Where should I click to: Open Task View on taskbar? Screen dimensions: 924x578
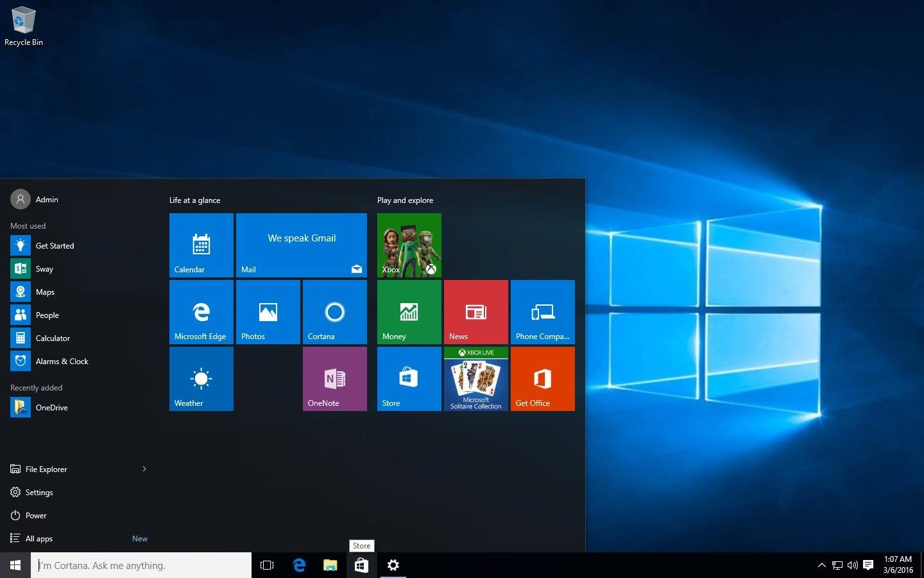[x=267, y=565]
